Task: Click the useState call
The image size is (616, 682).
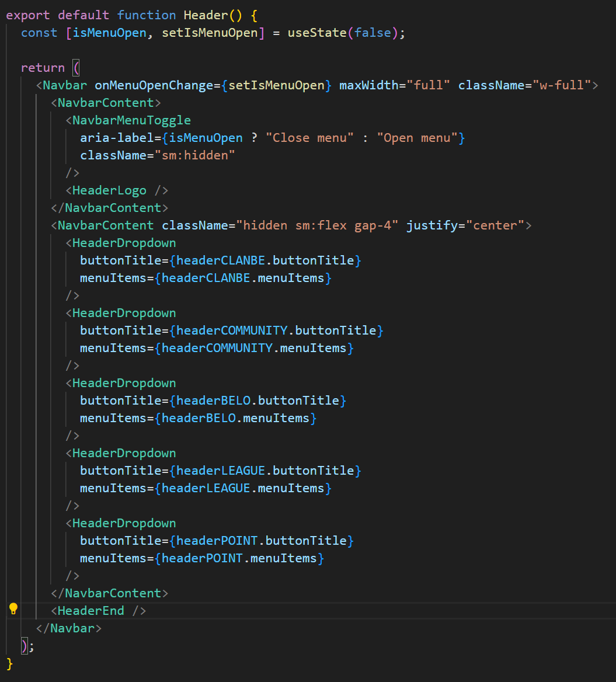Action: 316,33
